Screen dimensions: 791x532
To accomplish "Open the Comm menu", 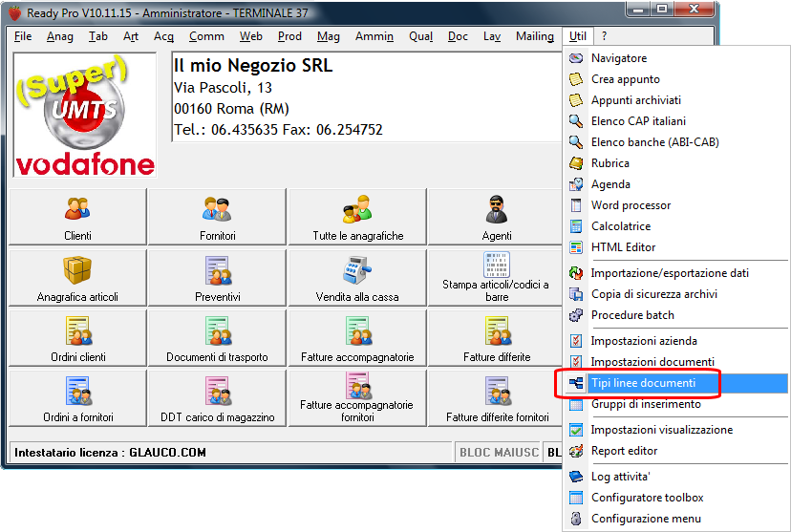I will coord(206,36).
